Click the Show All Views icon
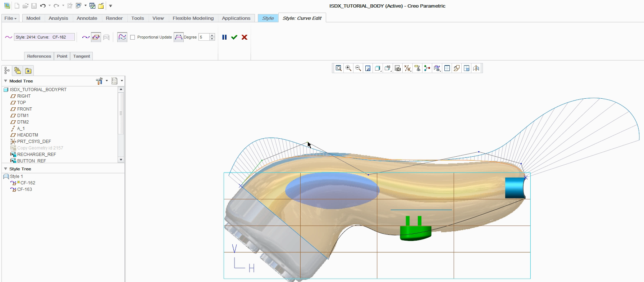The height and width of the screenshot is (282, 644). coord(447,68)
